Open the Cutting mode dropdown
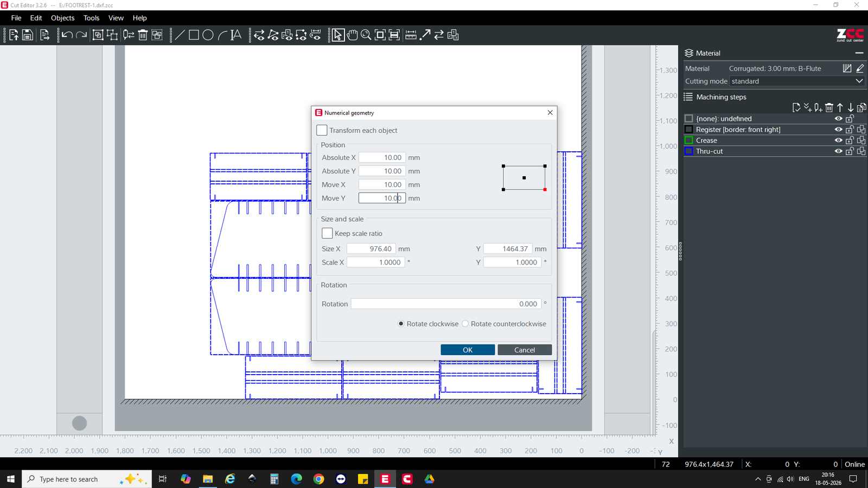Viewport: 868px width, 488px height. point(797,81)
